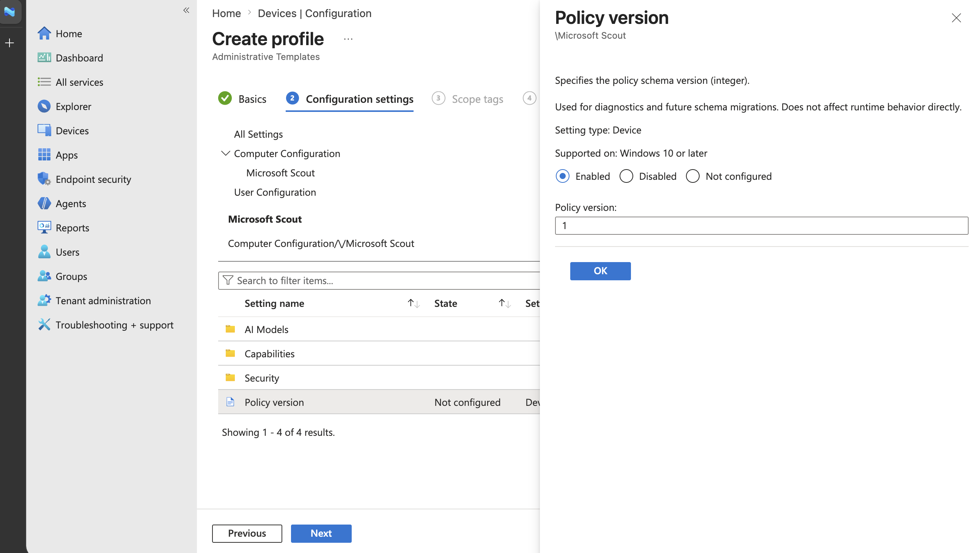980x553 pixels.
Task: Click the Policy version number input field
Action: (x=761, y=226)
